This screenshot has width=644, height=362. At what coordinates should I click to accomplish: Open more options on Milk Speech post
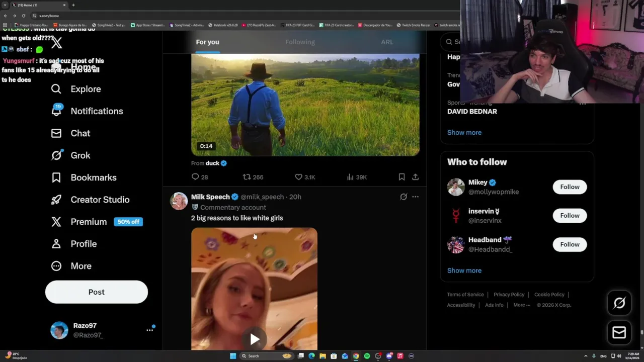[x=415, y=197]
